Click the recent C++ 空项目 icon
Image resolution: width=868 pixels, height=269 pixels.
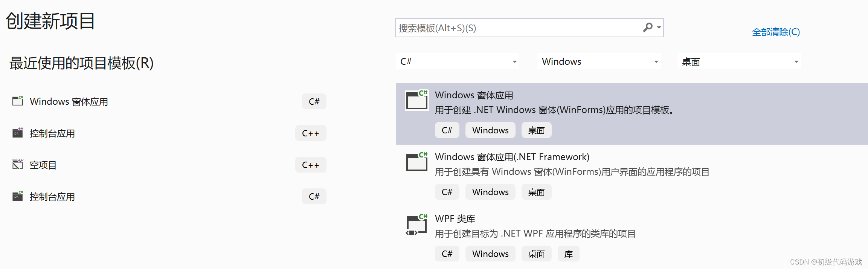(18, 164)
